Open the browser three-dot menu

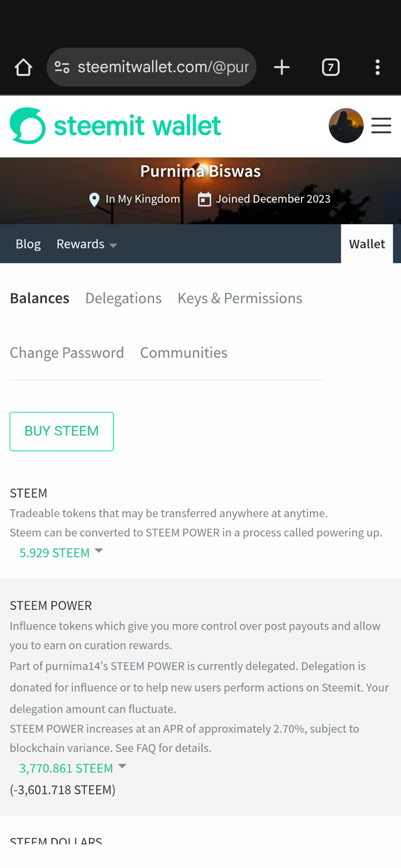click(377, 67)
